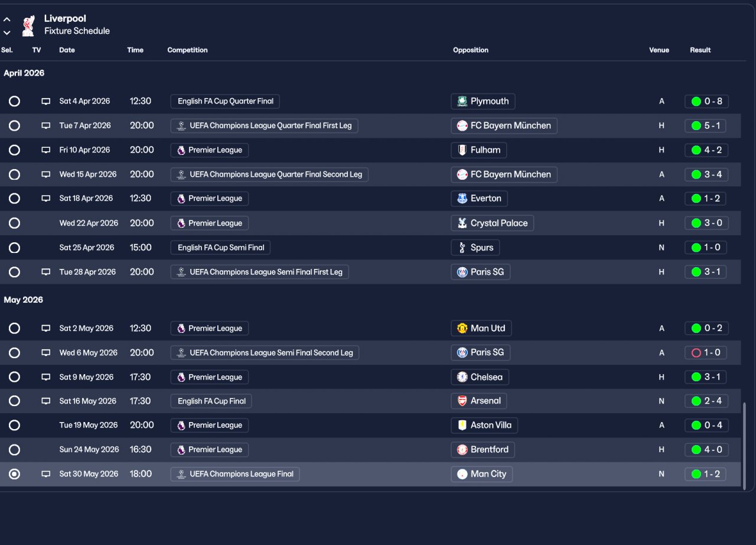Click the Champions League logo on Wed 15 Apr row
Image resolution: width=756 pixels, height=545 pixels.
[181, 174]
